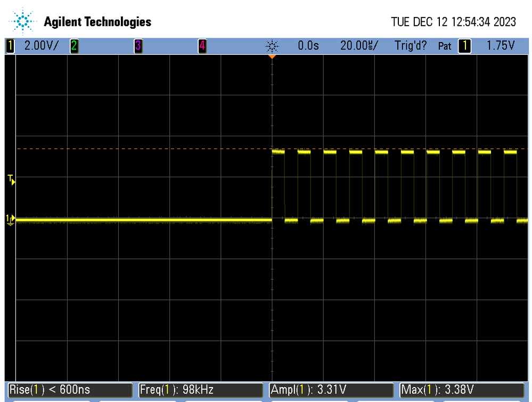Image resolution: width=532 pixels, height=402 pixels.
Task: Select the Ampl(1): 3.31V measurement
Action: [x=331, y=390]
